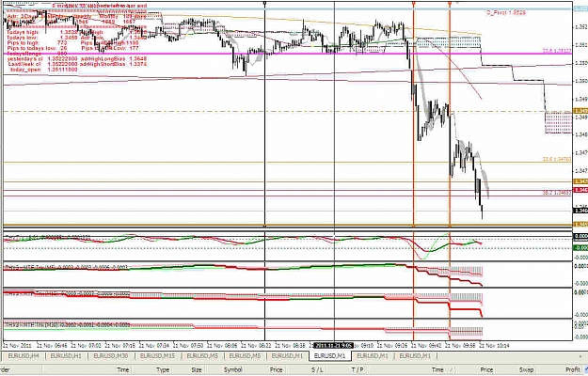Switch to the EURUSD,H4 chart tab
Screen dimensions: 588x376
coord(24,355)
